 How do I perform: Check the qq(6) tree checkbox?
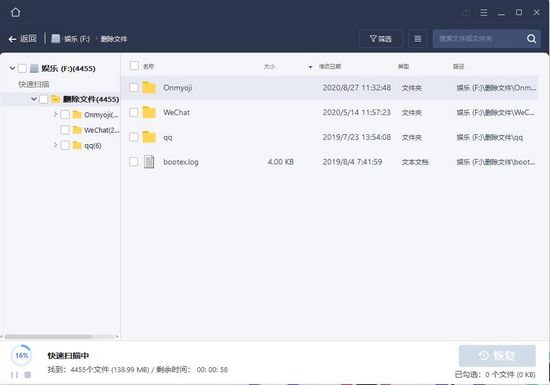pos(65,146)
